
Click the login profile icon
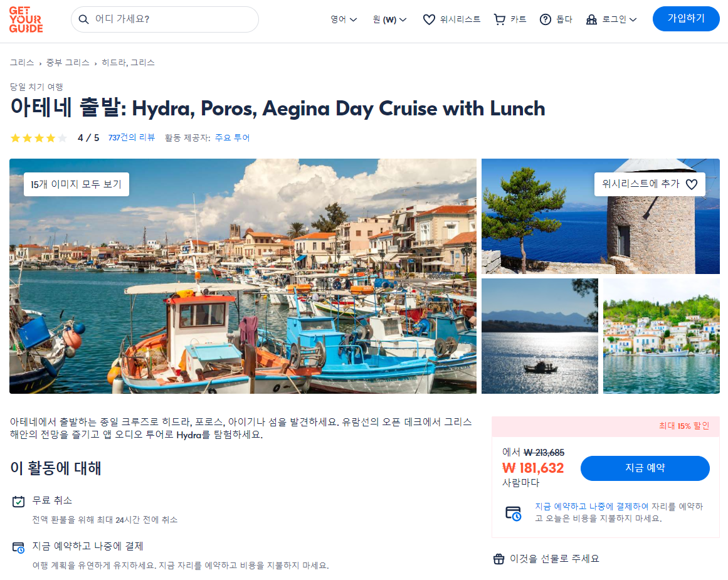pos(591,19)
